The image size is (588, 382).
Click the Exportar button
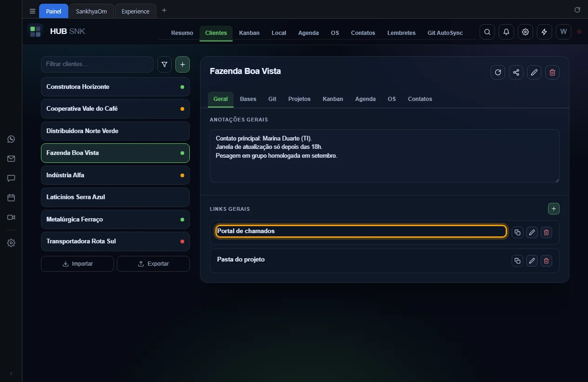(153, 264)
